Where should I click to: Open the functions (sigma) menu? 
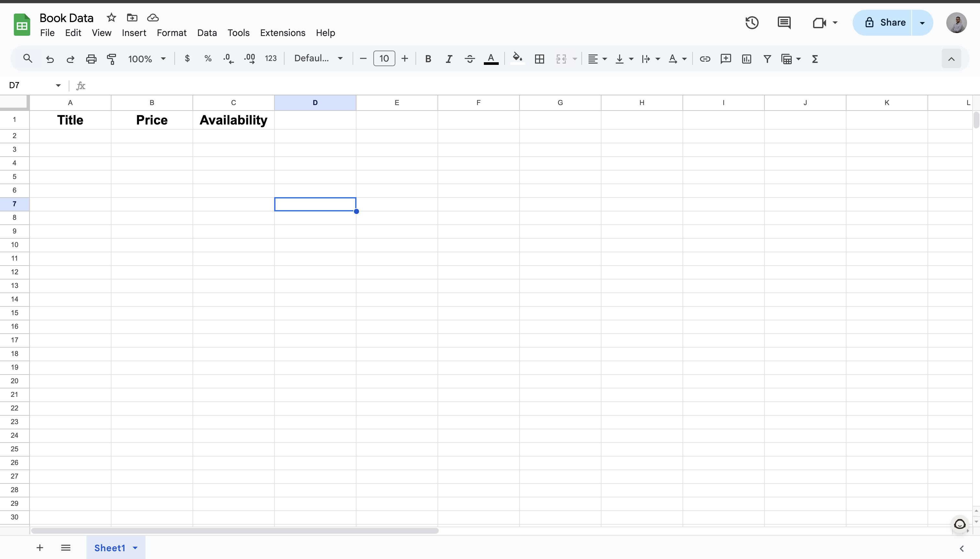pos(815,59)
